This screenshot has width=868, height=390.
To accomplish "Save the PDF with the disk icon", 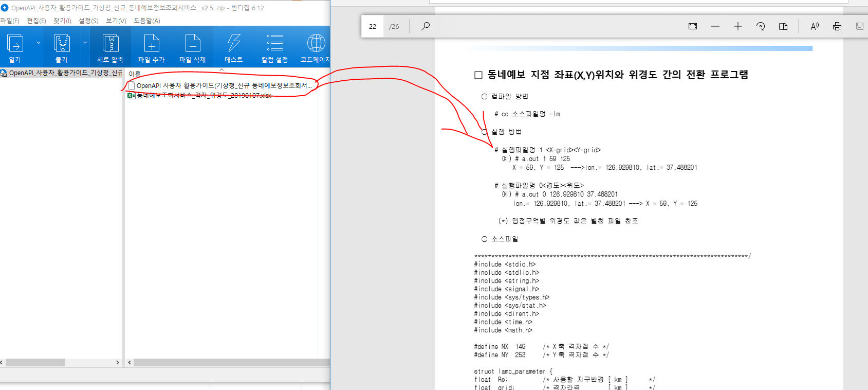I will (x=860, y=26).
